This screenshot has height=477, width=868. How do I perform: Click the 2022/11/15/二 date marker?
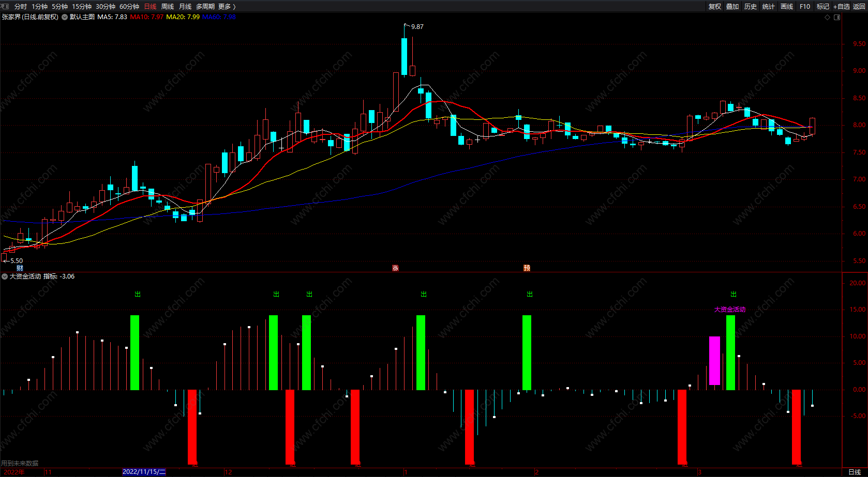click(x=144, y=472)
